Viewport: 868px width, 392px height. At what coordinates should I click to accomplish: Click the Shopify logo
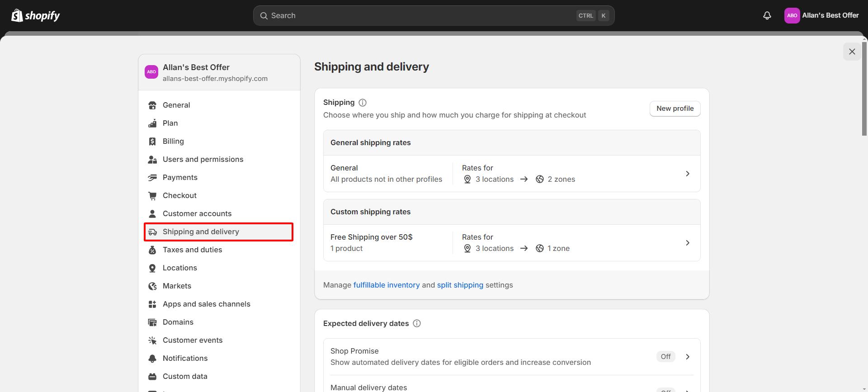[36, 16]
